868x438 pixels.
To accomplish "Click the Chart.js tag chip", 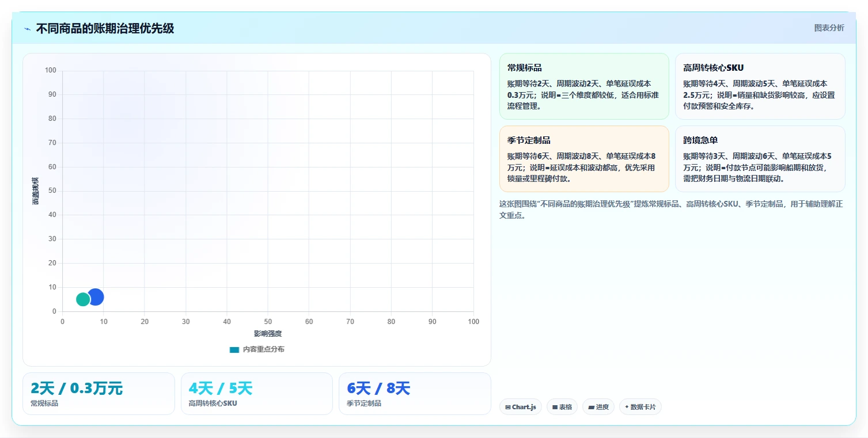I will 520,407.
